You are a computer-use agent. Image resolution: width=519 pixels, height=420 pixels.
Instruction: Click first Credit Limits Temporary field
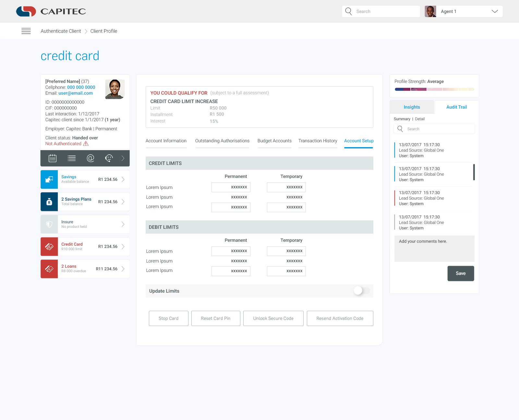(x=286, y=187)
